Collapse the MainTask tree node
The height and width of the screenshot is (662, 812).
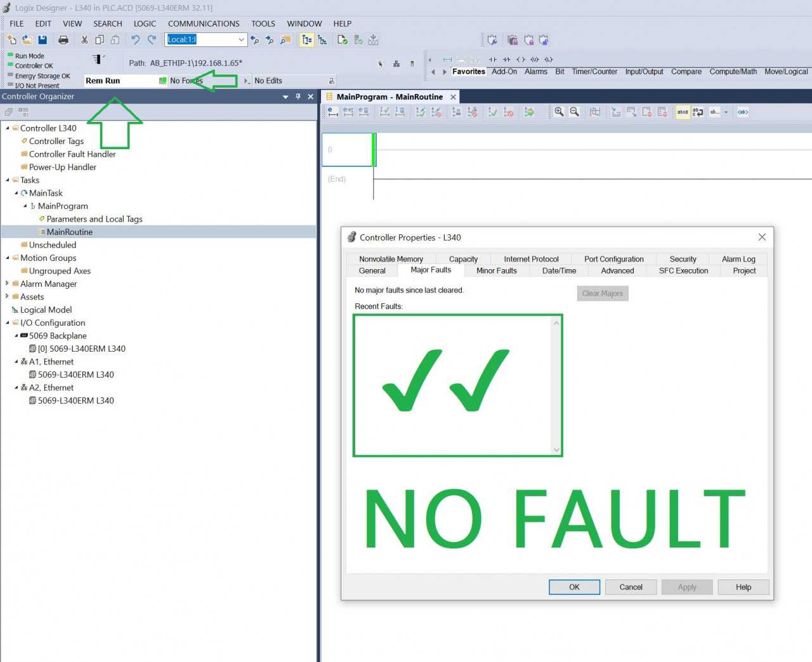16,193
